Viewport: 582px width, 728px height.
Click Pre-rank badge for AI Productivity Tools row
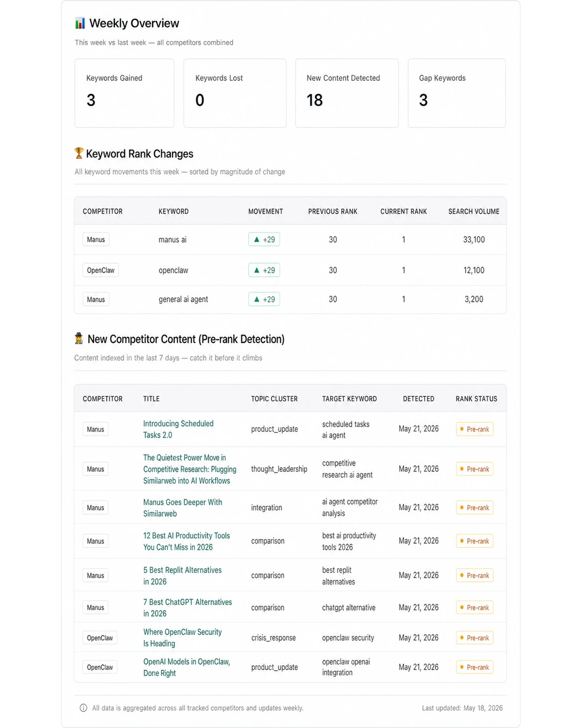(475, 541)
